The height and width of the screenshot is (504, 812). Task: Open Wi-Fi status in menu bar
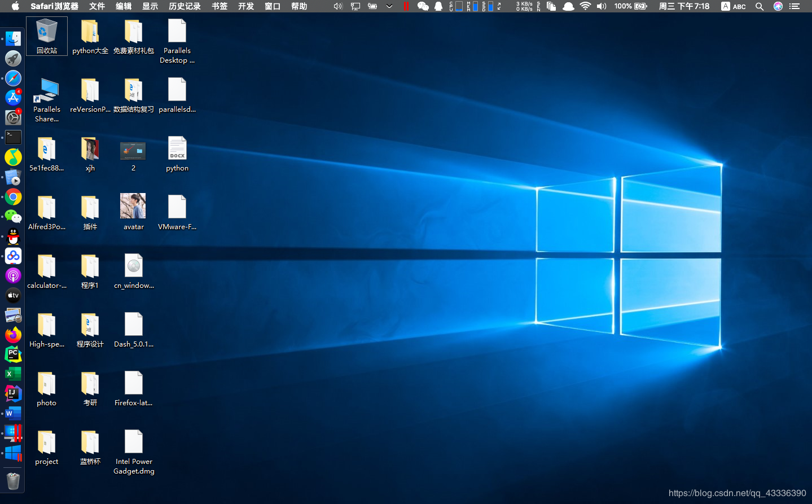(585, 6)
